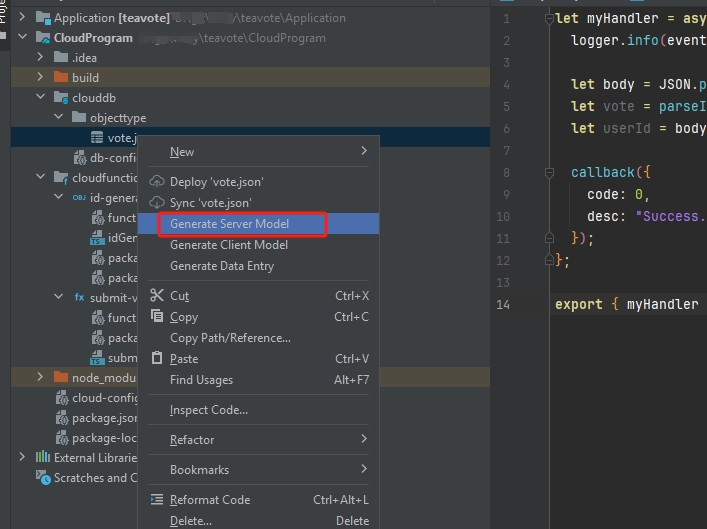Expand External Libraries node
The image size is (707, 529).
point(22,457)
